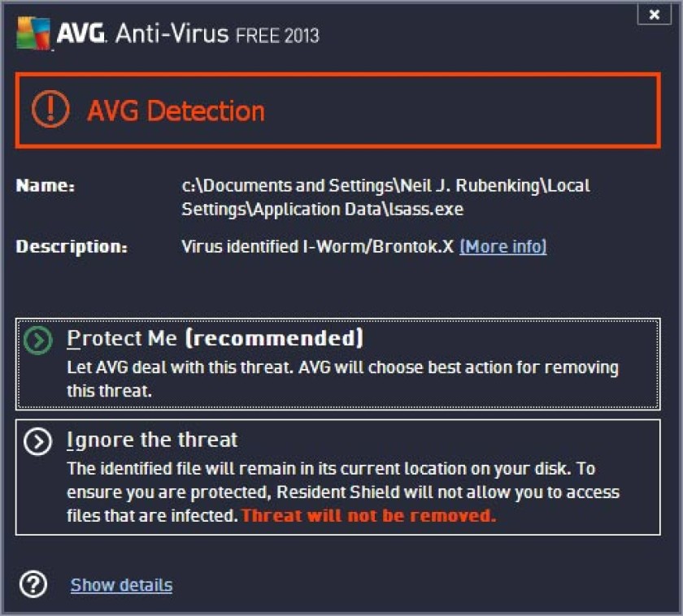683x616 pixels.
Task: Click the white arrow icon beside Ignore the threat
Action: point(38,441)
